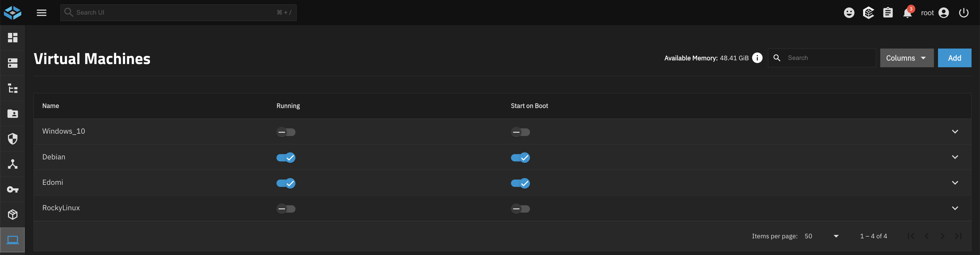Expand the RockyLinux row details
The height and width of the screenshot is (255, 980).
click(x=955, y=208)
